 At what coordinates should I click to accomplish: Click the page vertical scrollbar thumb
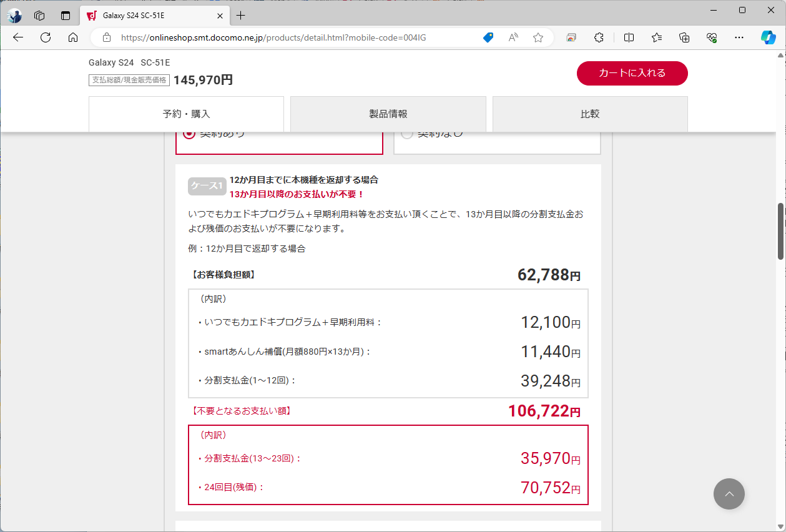(x=780, y=231)
